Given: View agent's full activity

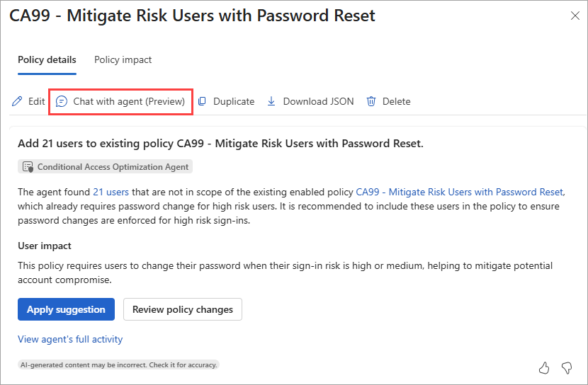Looking at the screenshot, I should click(x=70, y=339).
